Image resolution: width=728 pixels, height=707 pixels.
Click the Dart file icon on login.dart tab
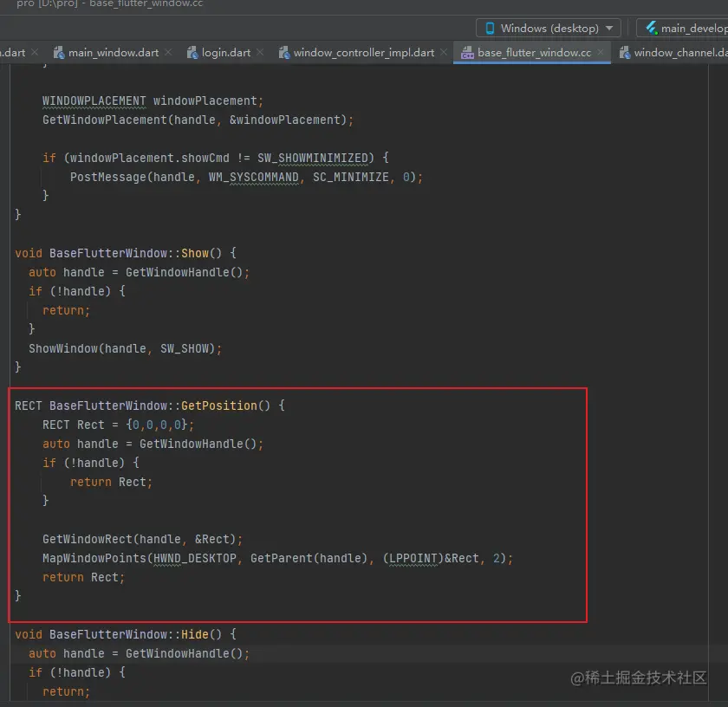click(x=192, y=53)
